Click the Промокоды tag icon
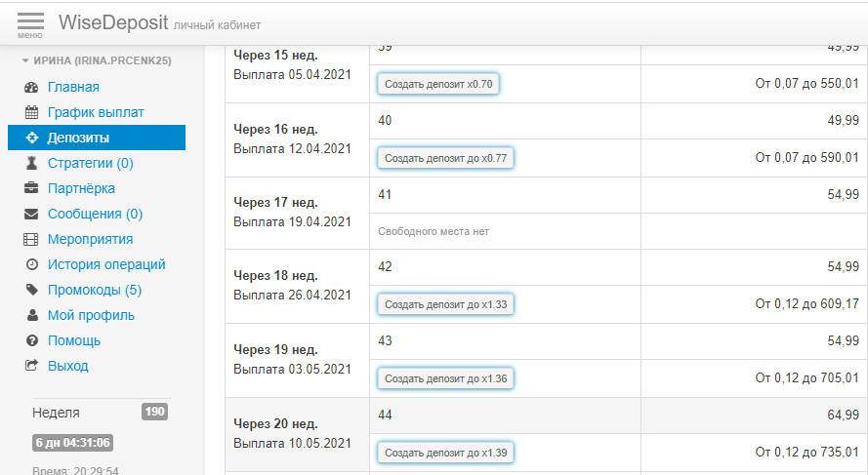 coord(31,291)
